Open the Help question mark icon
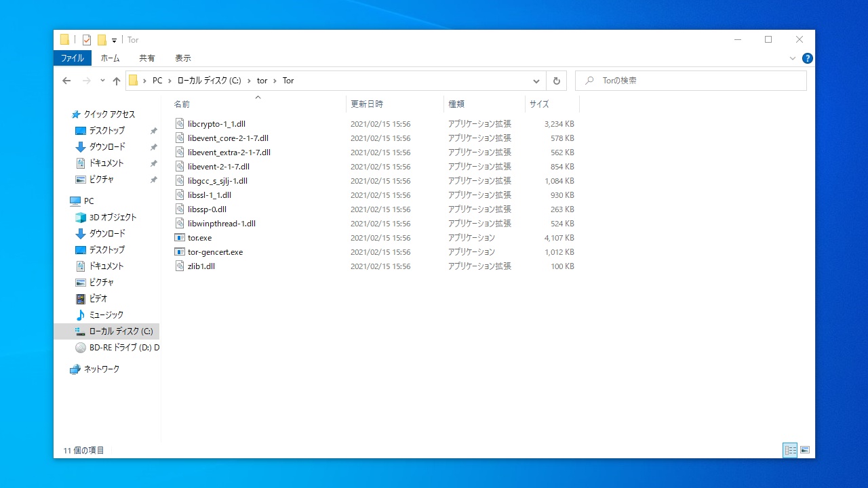 click(x=808, y=58)
